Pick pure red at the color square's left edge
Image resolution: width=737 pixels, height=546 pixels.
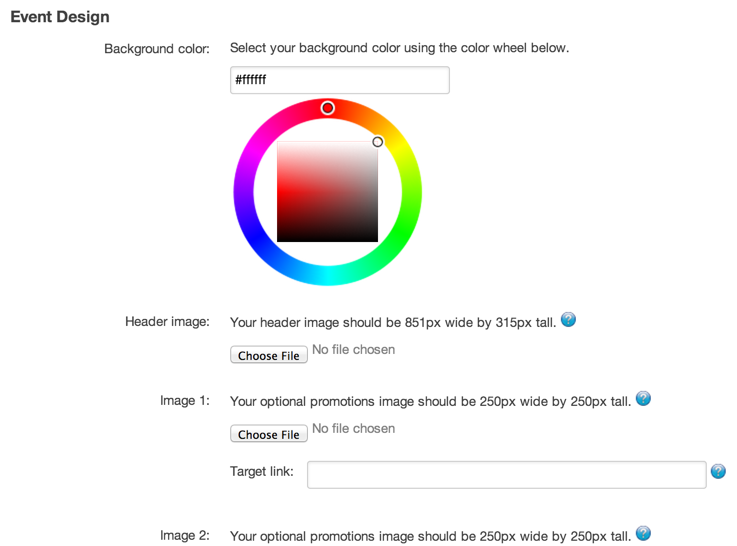pos(280,192)
